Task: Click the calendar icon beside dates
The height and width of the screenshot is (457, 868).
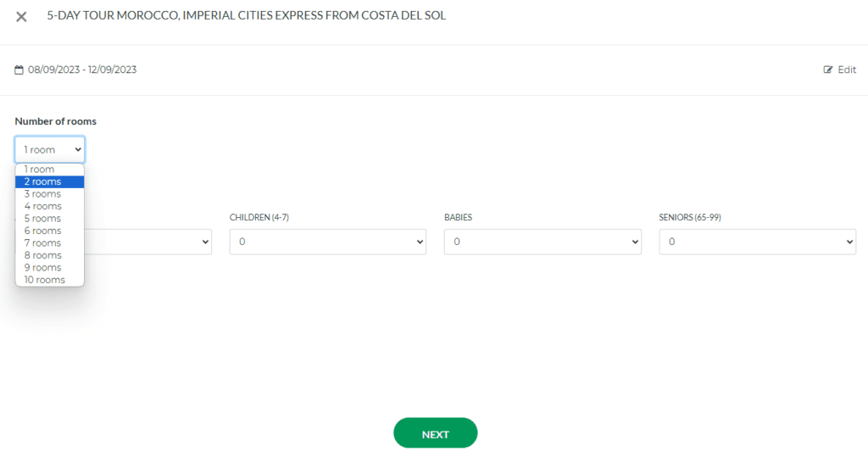Action: (19, 70)
